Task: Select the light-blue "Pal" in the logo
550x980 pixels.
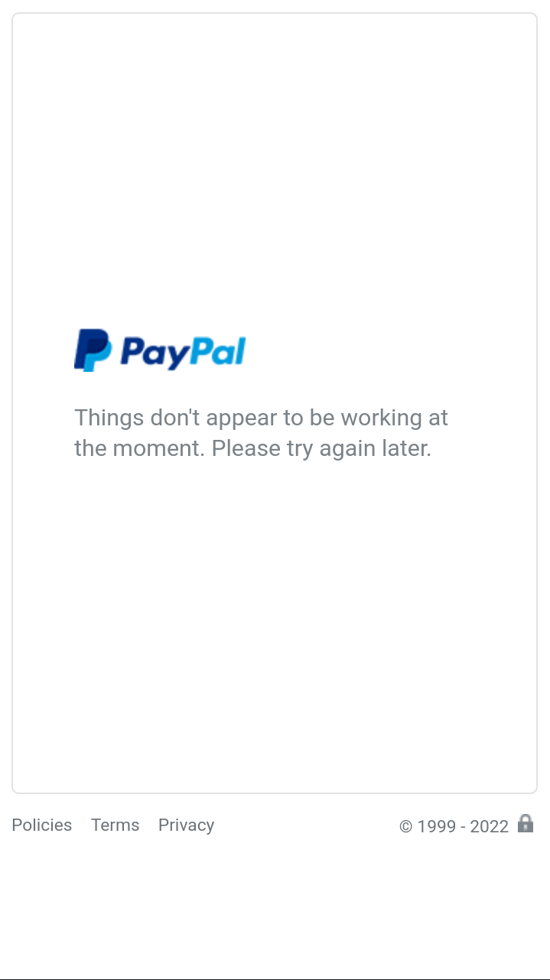Action: [216, 350]
